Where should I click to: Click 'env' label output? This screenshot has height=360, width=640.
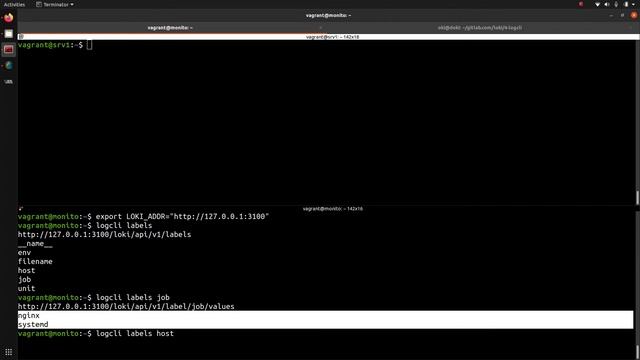(x=24, y=253)
